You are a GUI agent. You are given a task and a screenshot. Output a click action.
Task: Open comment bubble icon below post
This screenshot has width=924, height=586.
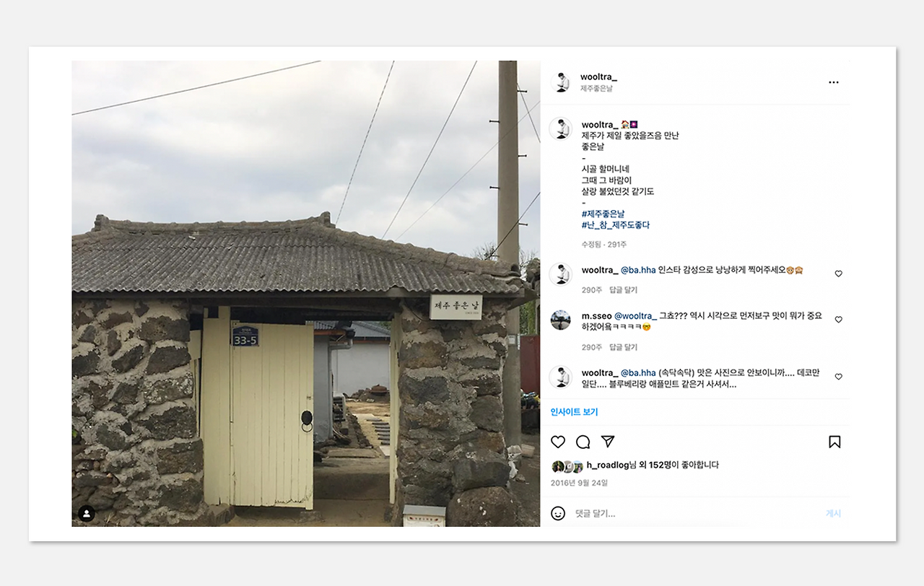[x=583, y=442]
